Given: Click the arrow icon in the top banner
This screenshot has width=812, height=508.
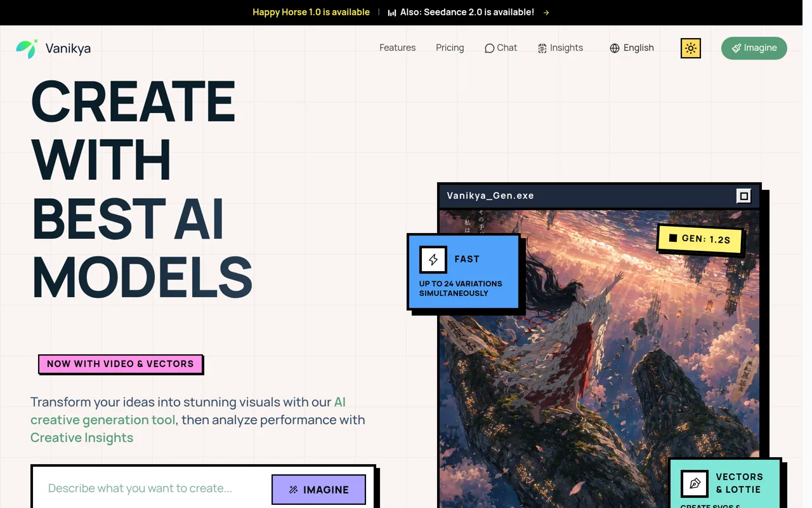Looking at the screenshot, I should pos(546,13).
